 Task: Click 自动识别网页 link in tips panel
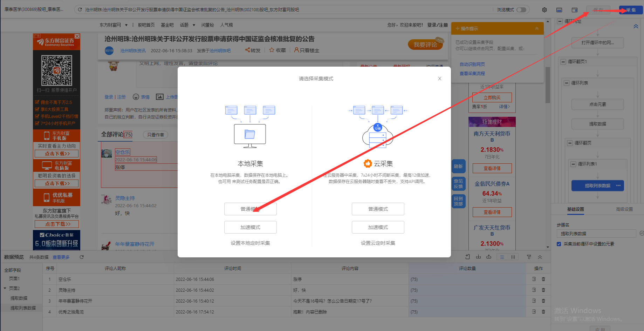pyautogui.click(x=472, y=64)
